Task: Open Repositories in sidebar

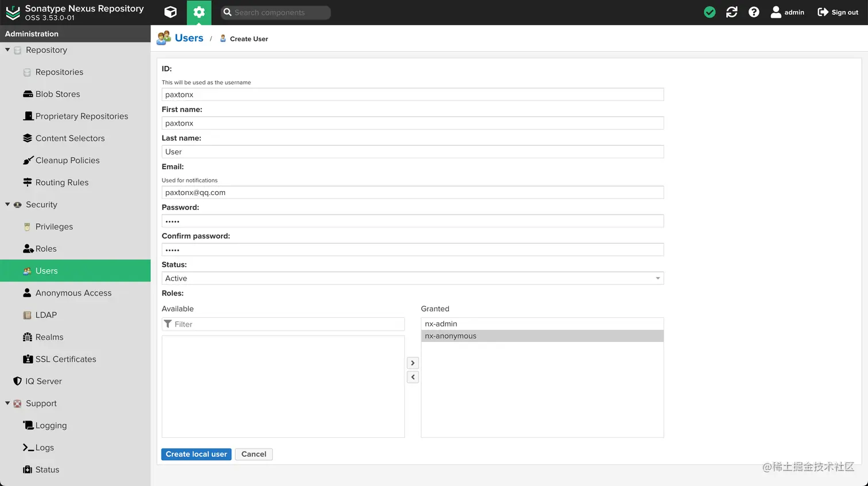Action: [59, 72]
